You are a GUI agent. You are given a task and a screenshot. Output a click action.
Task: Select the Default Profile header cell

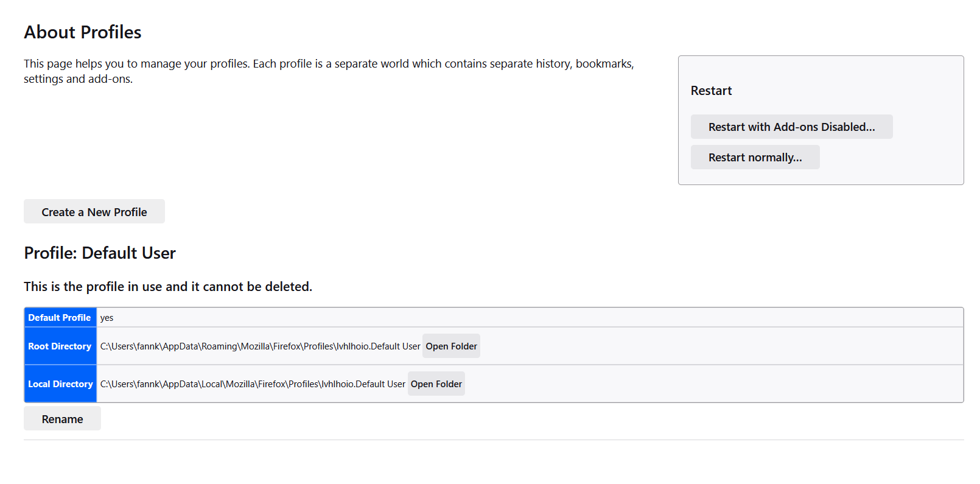[x=60, y=317]
